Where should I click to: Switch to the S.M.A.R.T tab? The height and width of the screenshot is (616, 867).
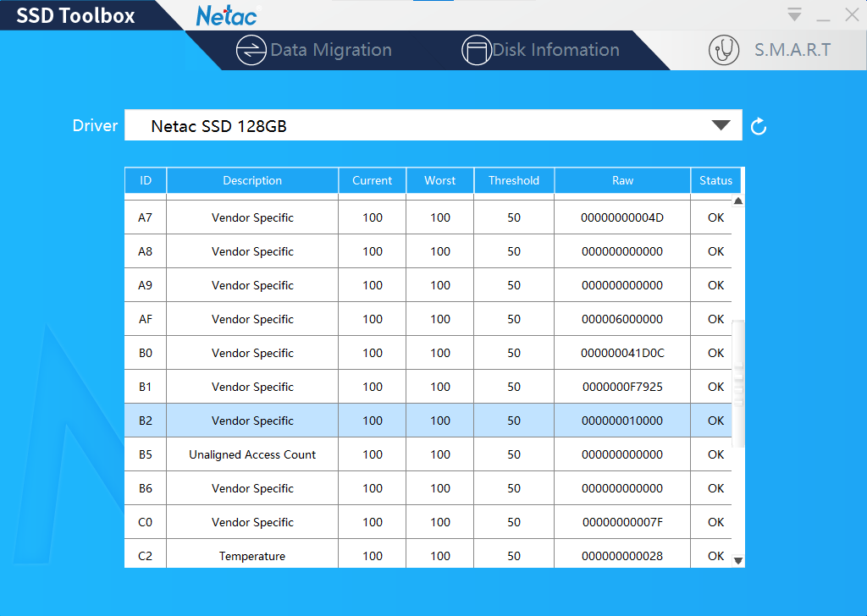tap(770, 50)
